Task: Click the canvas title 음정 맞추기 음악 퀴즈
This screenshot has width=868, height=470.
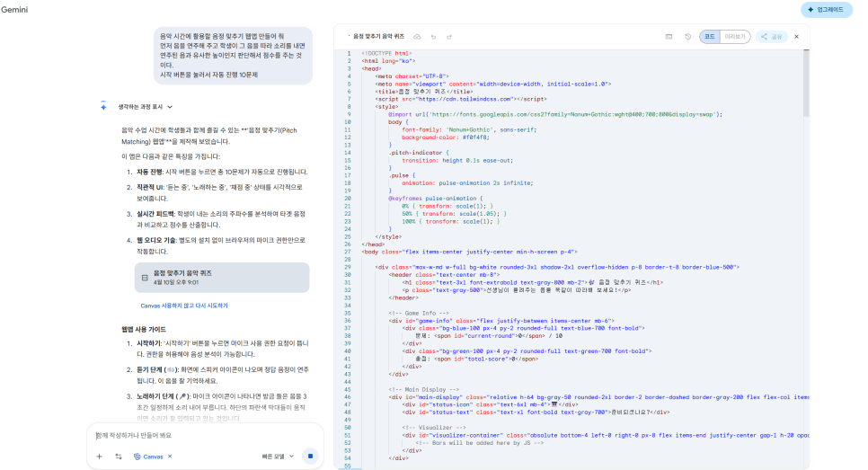Action: point(378,37)
